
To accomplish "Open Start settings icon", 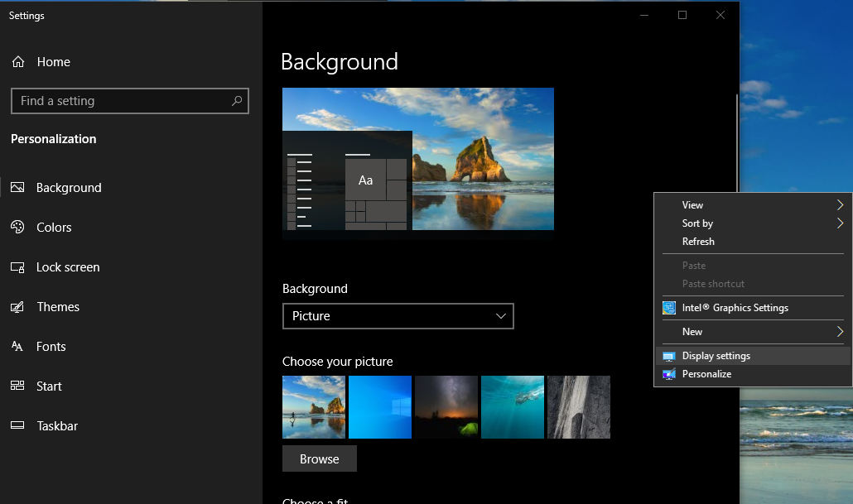I will [17, 386].
